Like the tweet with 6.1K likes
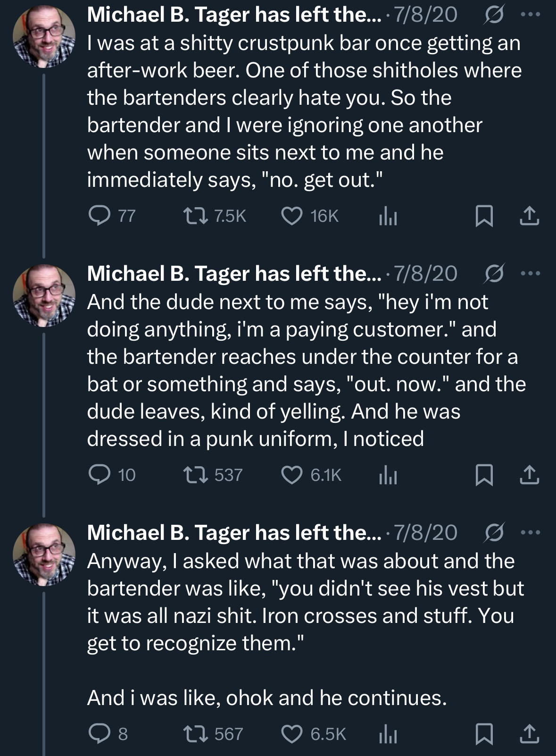The width and height of the screenshot is (556, 756). click(292, 475)
